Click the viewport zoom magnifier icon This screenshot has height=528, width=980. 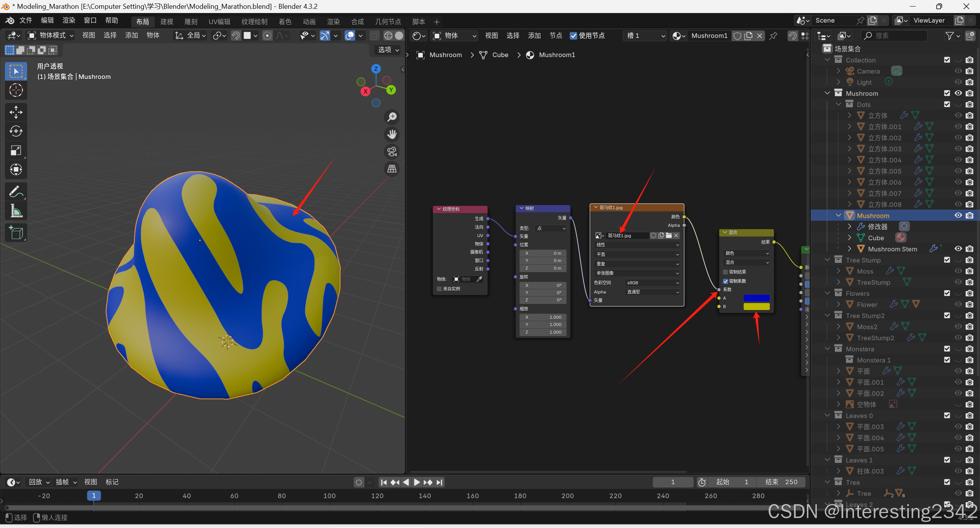pos(392,117)
